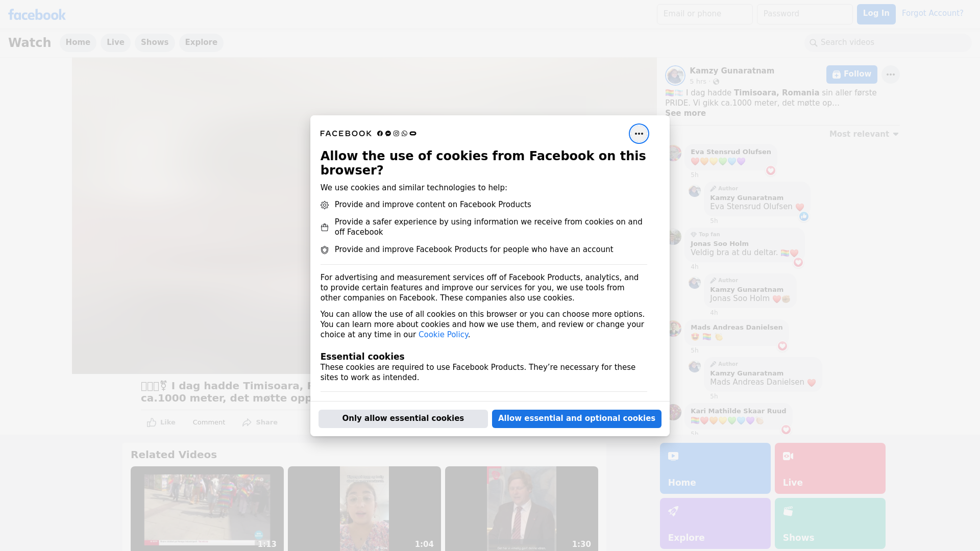Open related video lasting 1:13
This screenshot has width=980, height=551.
tap(207, 509)
